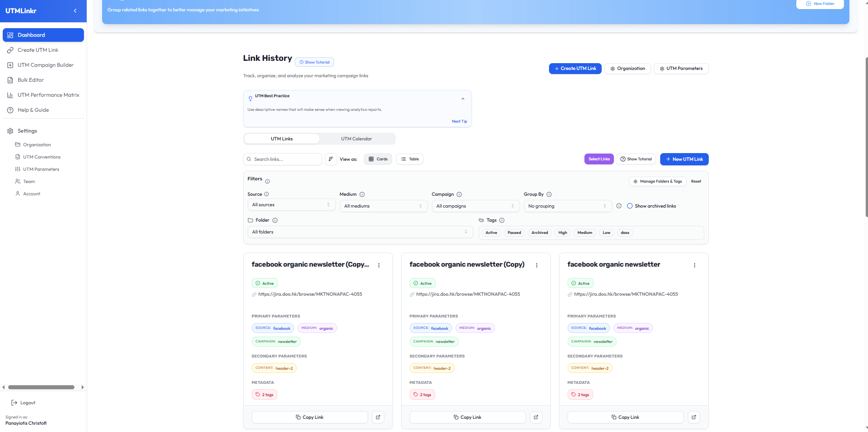Click the Folder info icon
Image resolution: width=868 pixels, height=432 pixels.
[275, 220]
